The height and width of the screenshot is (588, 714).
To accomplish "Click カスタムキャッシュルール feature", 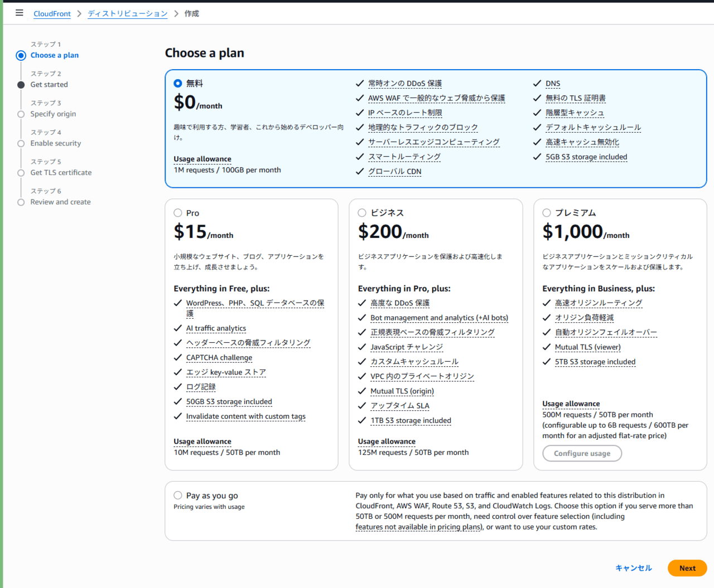I will click(x=414, y=362).
